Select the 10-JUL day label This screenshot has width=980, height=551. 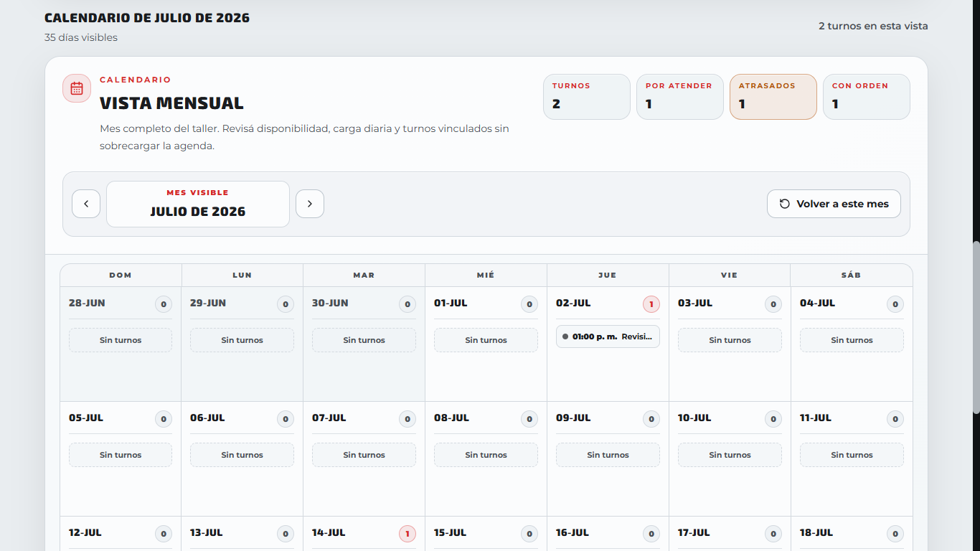(694, 418)
